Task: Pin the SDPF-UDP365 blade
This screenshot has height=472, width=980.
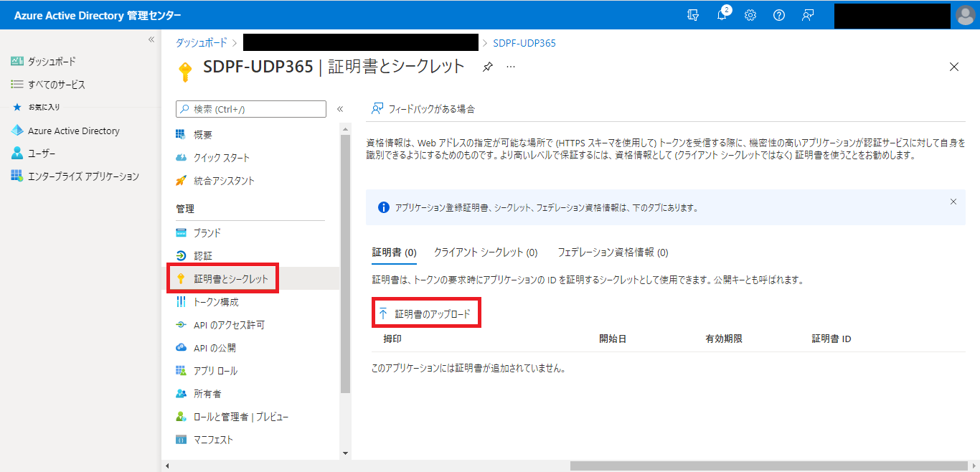Action: click(x=488, y=67)
